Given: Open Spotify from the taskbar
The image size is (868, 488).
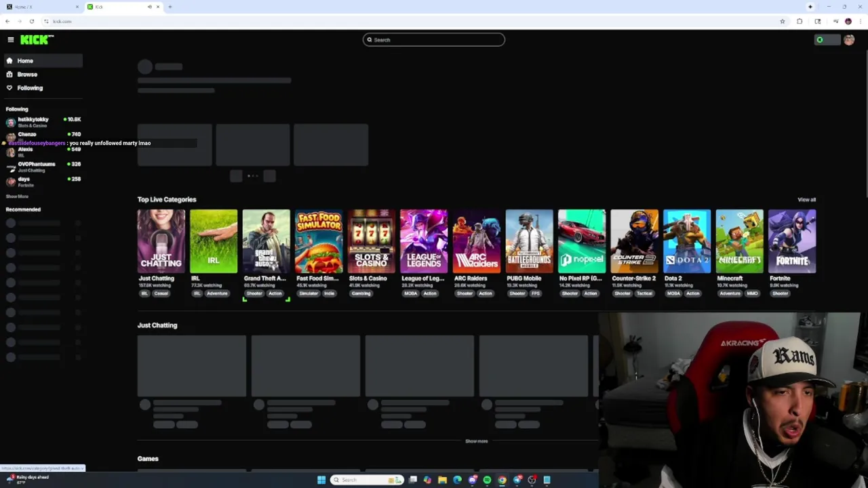Looking at the screenshot, I should pos(487,480).
